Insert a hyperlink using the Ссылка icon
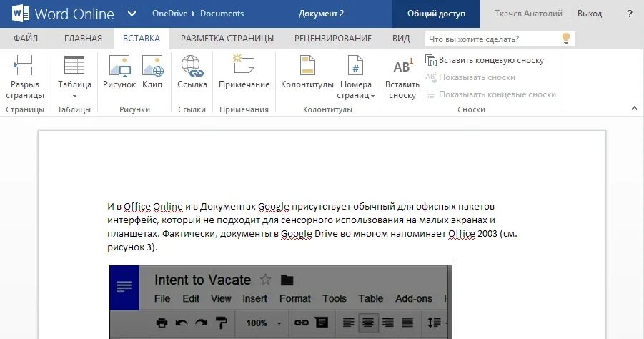Screen dimensions: 644x339 (x=192, y=72)
